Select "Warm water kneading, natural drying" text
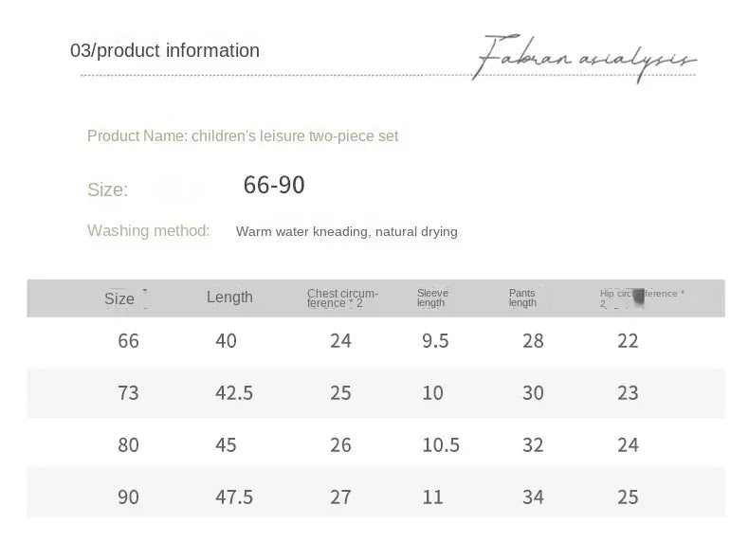Screen dimensions: 749x560 click(x=347, y=231)
